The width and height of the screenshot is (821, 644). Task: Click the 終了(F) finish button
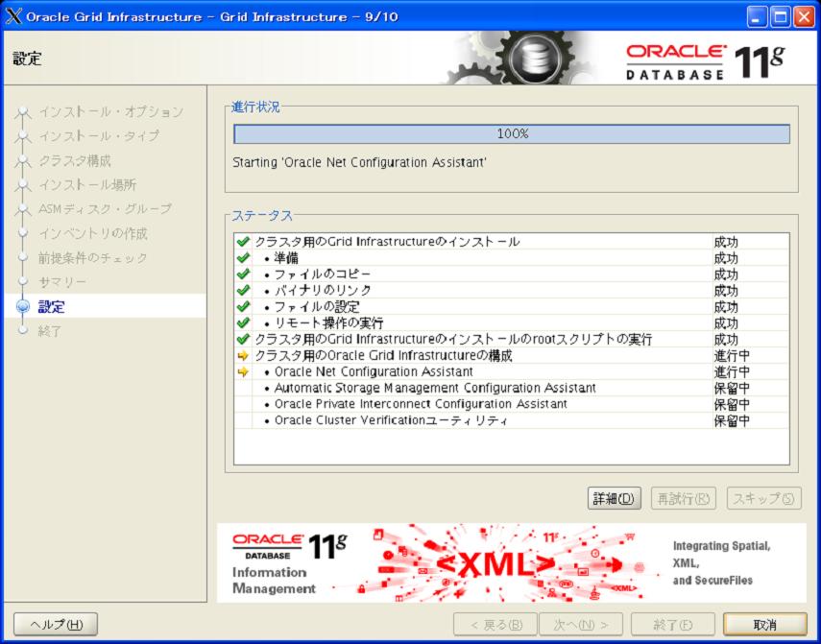pos(673,624)
